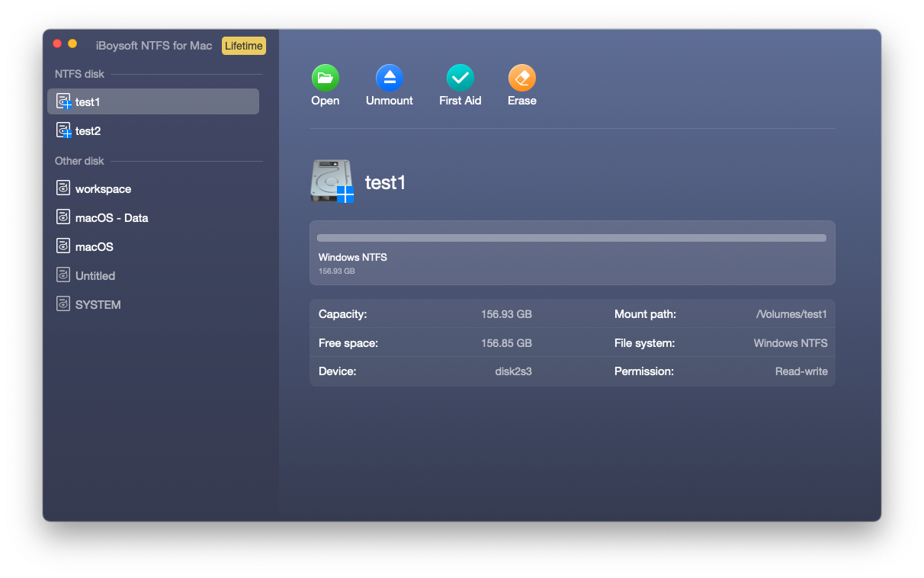Click the Free space value 156.85 GB

pos(506,343)
